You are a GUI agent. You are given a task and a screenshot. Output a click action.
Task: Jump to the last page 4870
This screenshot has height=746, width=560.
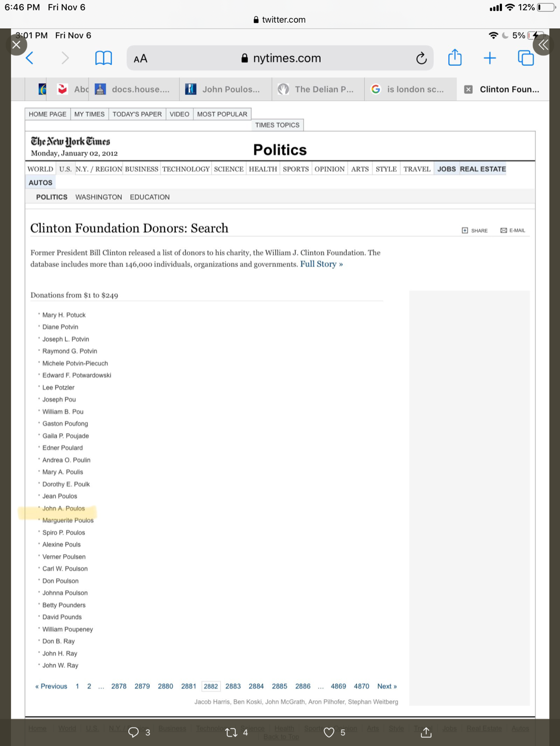point(362,686)
